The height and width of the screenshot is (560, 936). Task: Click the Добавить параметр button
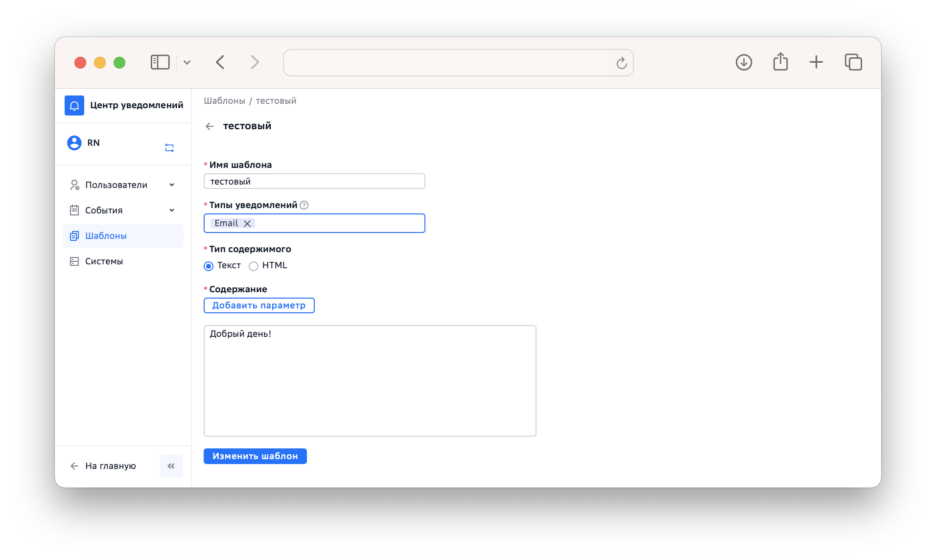pyautogui.click(x=259, y=305)
